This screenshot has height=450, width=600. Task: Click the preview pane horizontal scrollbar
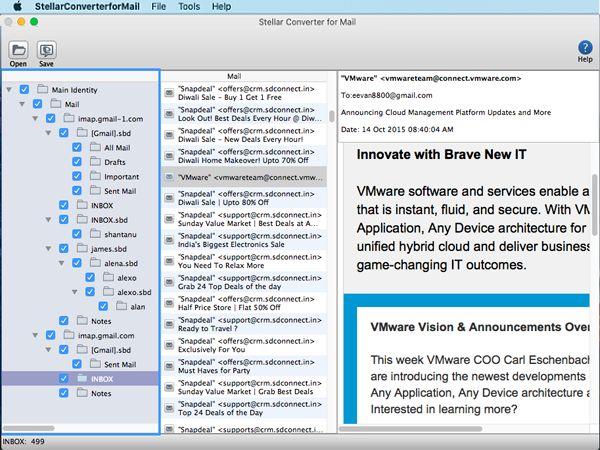tap(411, 429)
